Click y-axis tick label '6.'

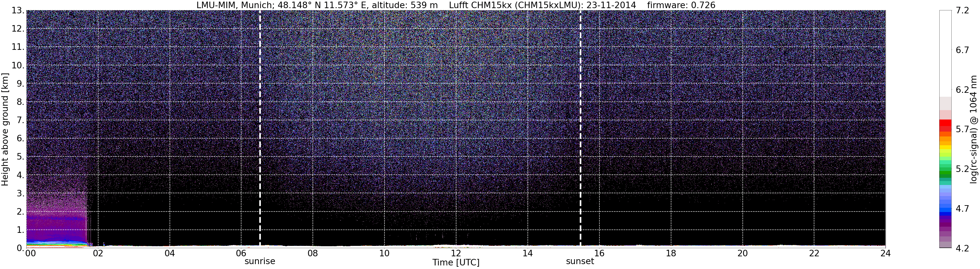[x=20, y=138]
